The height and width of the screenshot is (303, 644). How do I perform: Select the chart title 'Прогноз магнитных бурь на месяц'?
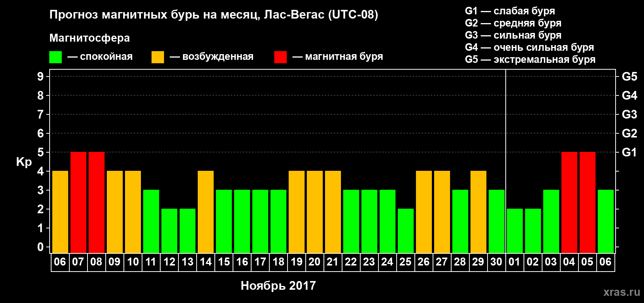point(155,15)
